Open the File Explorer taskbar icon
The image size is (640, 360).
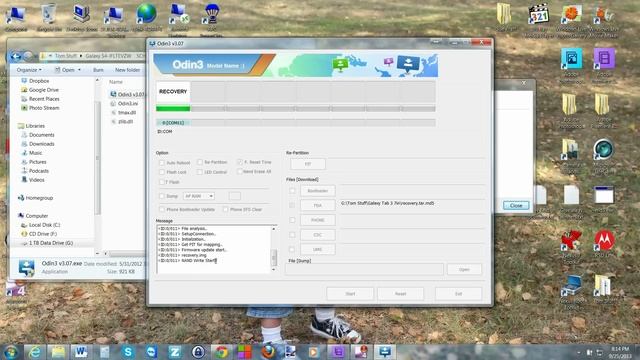click(x=58, y=351)
